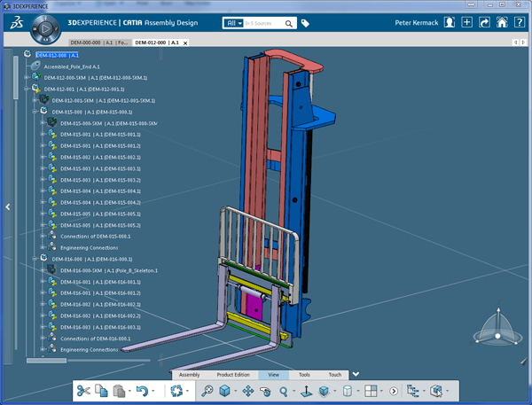Image resolution: width=532 pixels, height=405 pixels.
Task: Open the dropdown arrow next to Undo
Action: 153,391
